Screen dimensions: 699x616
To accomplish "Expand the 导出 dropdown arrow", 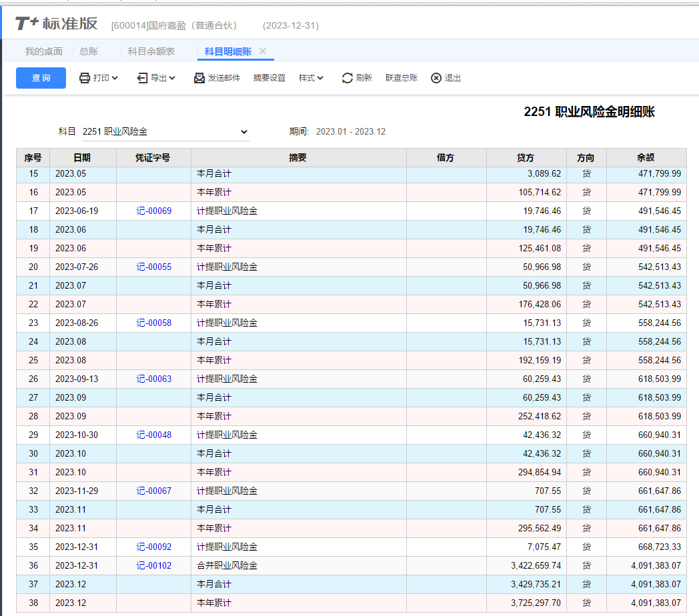I will (173, 78).
